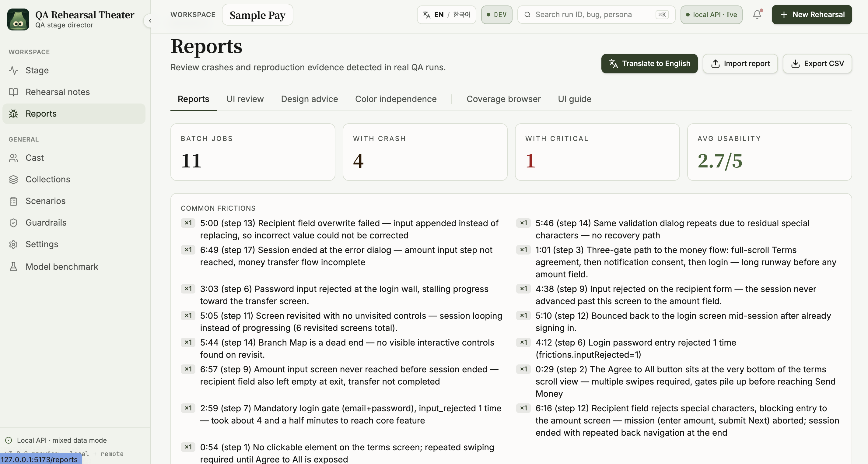Image resolution: width=868 pixels, height=464 pixels.
Task: Switch language to 한국어
Action: pos(461,15)
